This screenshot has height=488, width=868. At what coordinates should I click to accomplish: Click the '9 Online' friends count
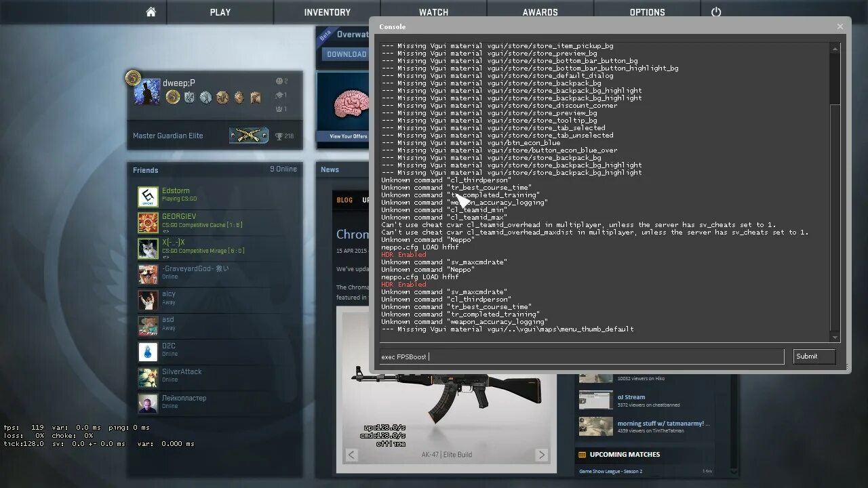point(283,169)
